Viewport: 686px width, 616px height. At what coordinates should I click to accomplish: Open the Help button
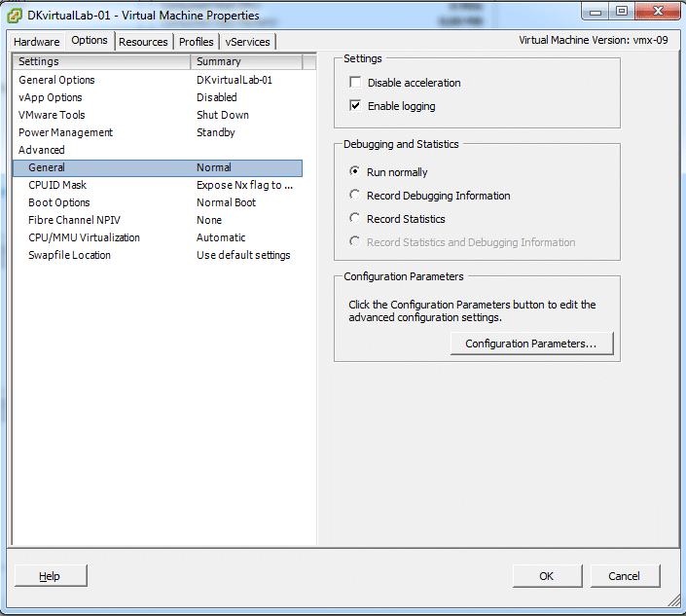51,576
